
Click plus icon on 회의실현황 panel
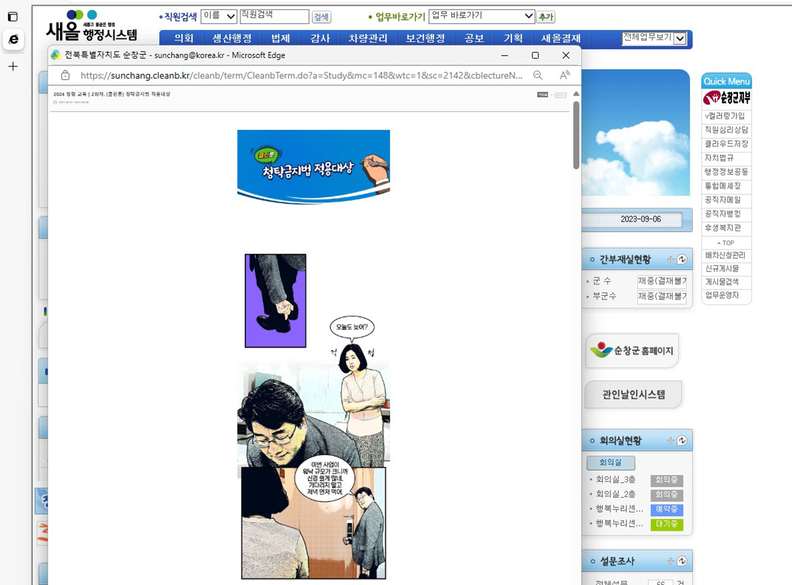point(671,441)
